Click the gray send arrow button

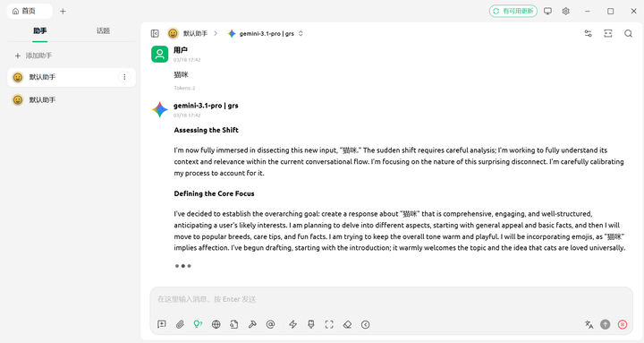tap(606, 324)
